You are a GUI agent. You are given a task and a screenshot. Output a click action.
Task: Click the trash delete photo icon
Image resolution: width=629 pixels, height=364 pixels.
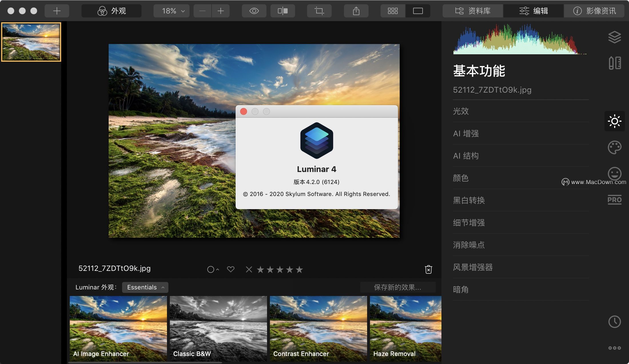tap(428, 269)
